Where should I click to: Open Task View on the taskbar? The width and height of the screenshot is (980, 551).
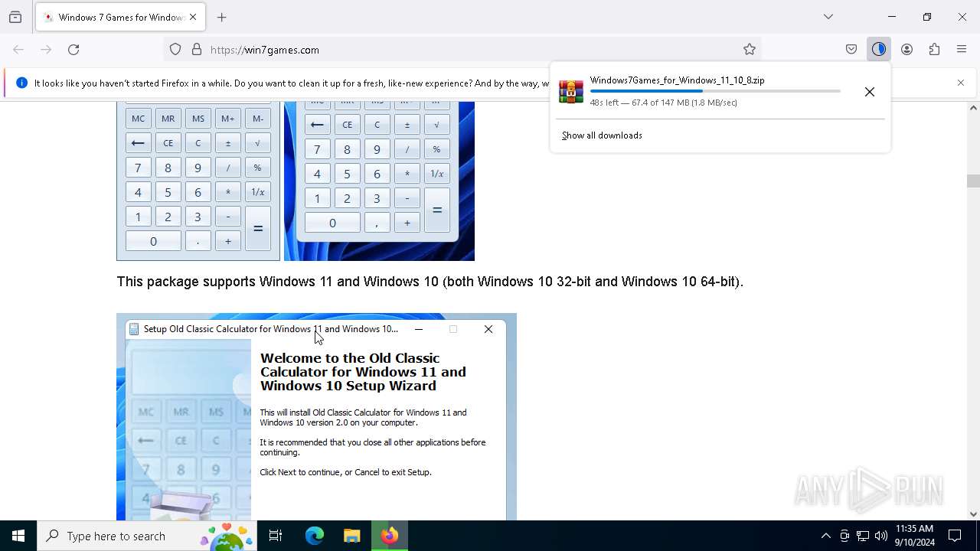pos(276,536)
